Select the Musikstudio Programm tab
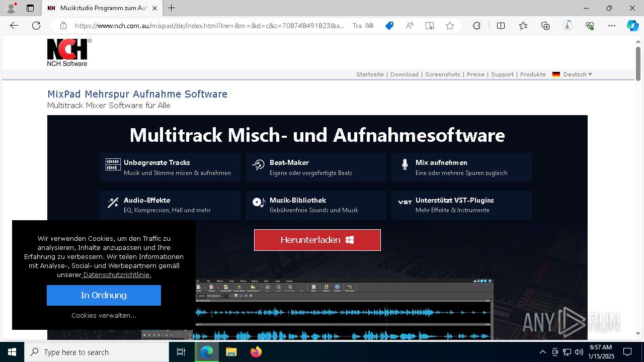644x362 pixels. tap(102, 8)
